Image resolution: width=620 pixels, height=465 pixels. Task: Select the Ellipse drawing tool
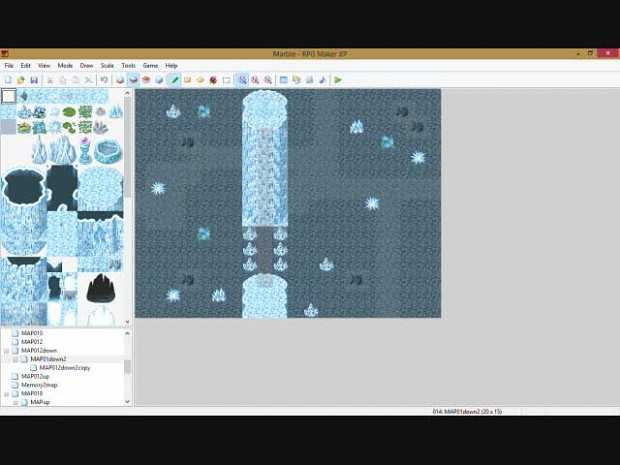tap(200, 80)
